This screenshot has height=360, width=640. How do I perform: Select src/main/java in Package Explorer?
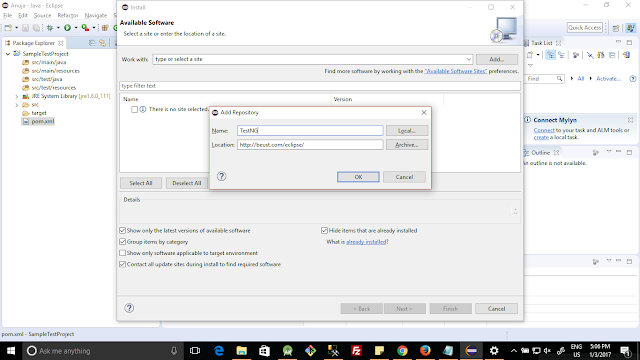(x=49, y=62)
